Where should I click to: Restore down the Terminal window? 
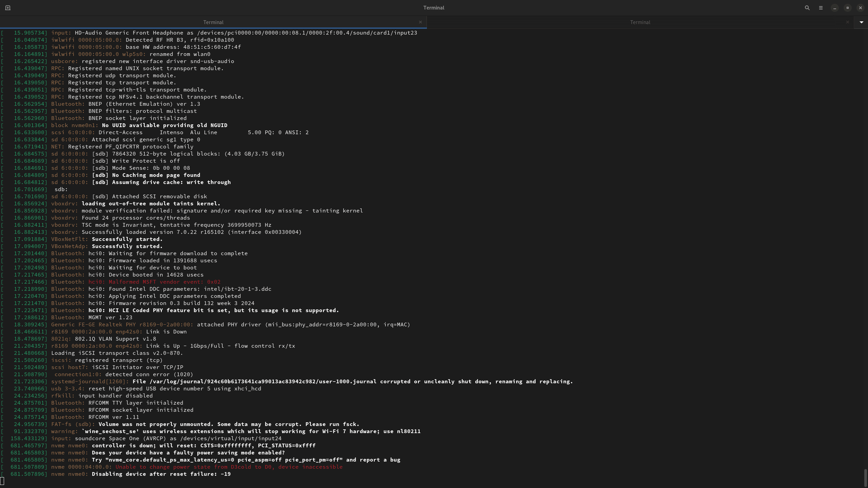848,8
